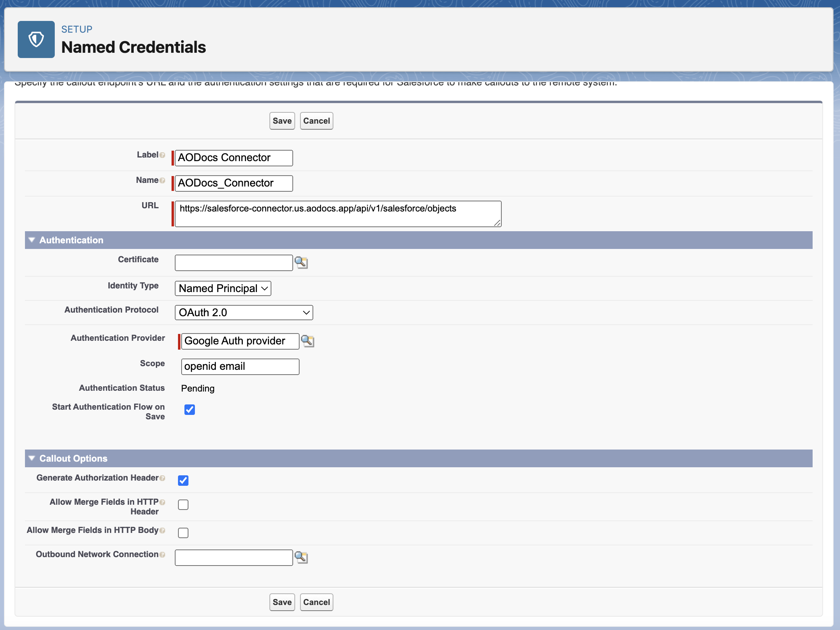The width and height of the screenshot is (840, 630).
Task: Collapse the Callout Options section
Action: pos(32,458)
